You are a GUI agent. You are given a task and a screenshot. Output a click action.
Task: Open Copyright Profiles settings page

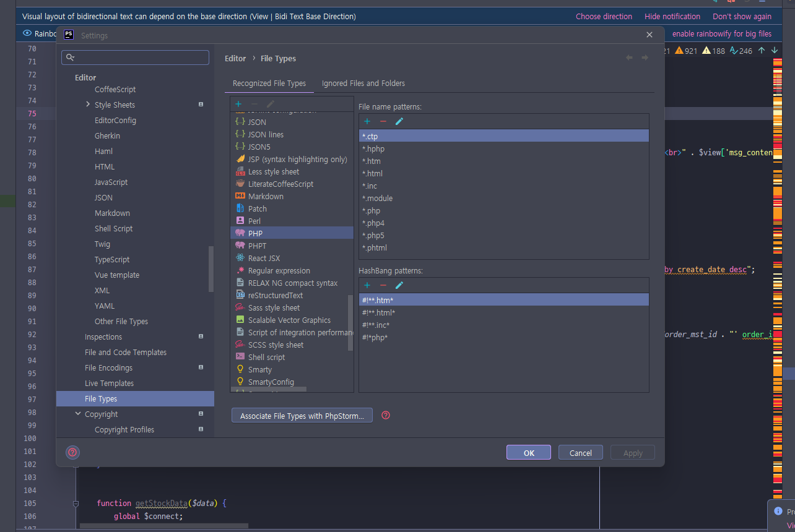[x=135, y=429]
